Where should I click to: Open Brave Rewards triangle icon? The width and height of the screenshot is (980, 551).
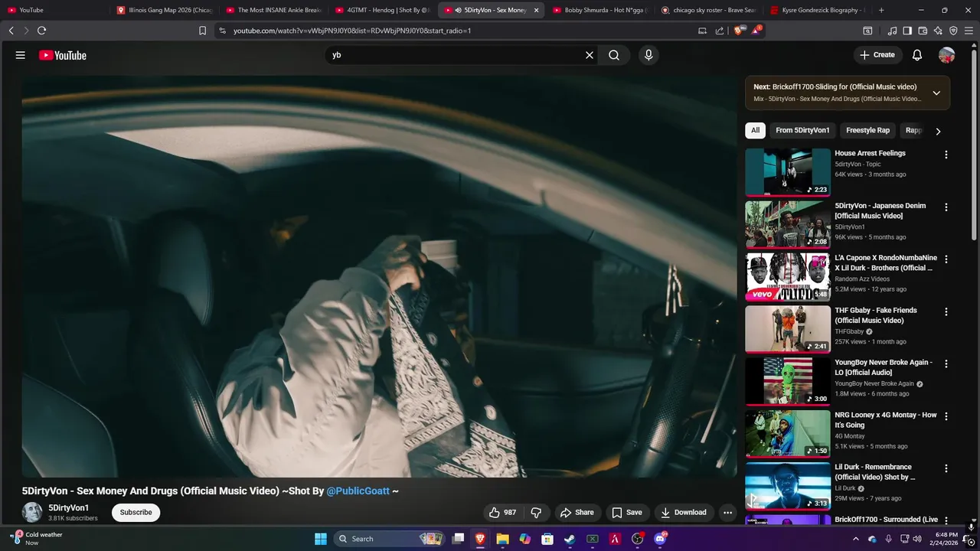[x=756, y=31]
